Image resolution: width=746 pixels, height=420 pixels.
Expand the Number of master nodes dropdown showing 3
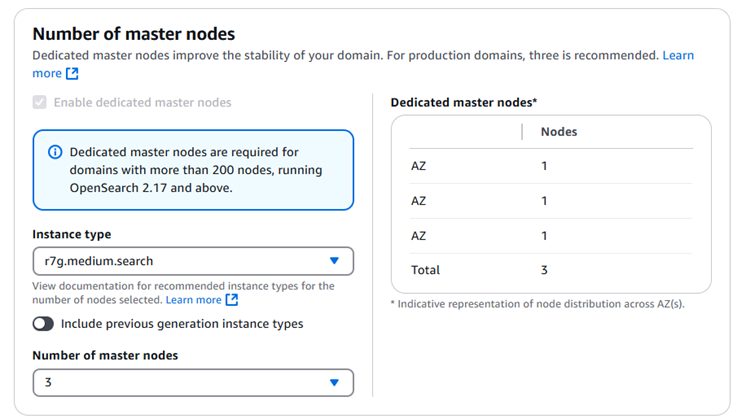coord(192,383)
